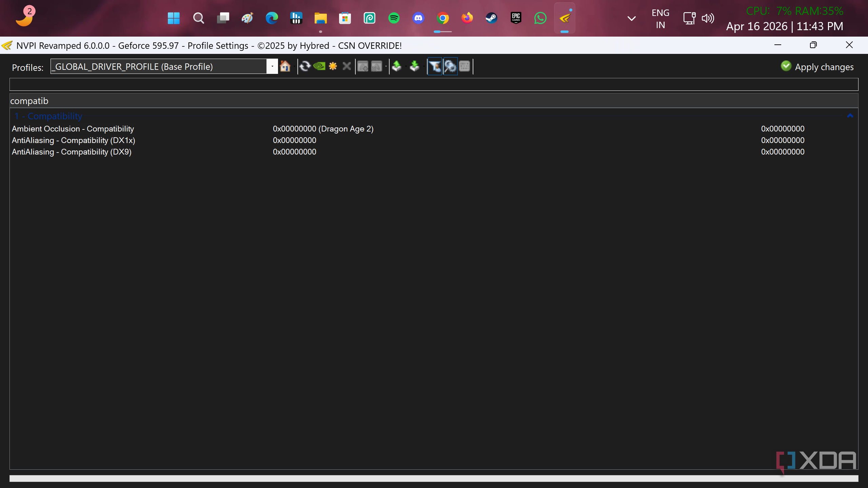Click the import profiles down-arrow icon
868x488 pixels.
[414, 66]
